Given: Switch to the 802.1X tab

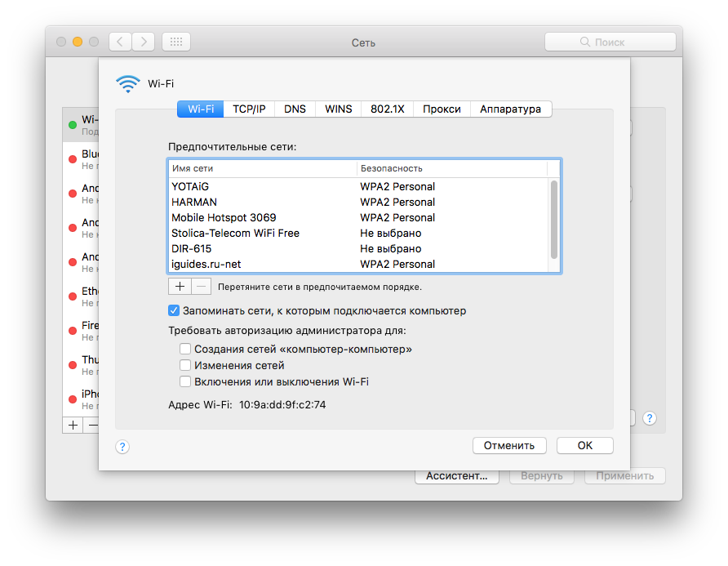Looking at the screenshot, I should click(x=387, y=109).
